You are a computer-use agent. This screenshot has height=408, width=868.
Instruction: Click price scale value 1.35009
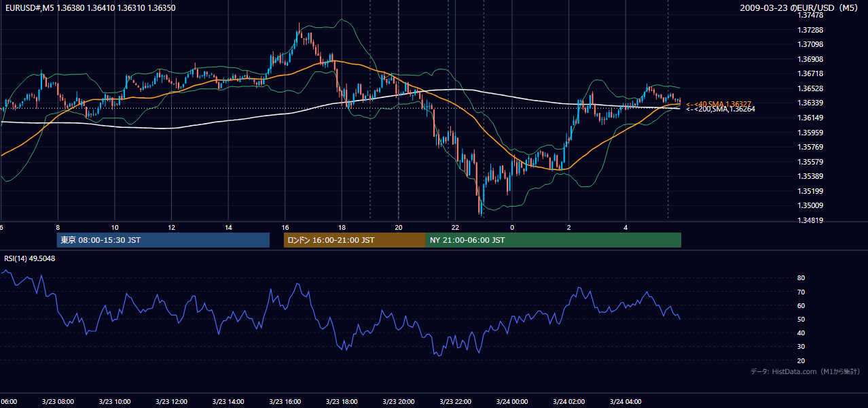(811, 205)
